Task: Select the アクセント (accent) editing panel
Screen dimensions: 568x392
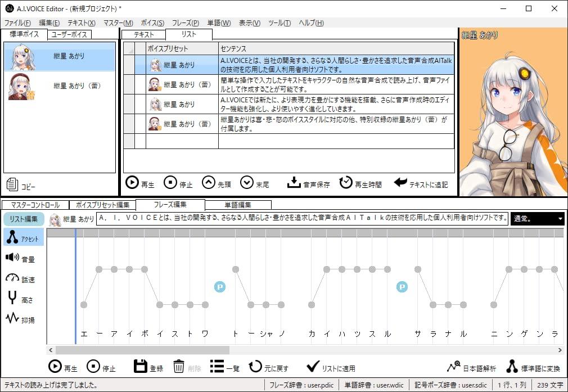Action: 22,238
